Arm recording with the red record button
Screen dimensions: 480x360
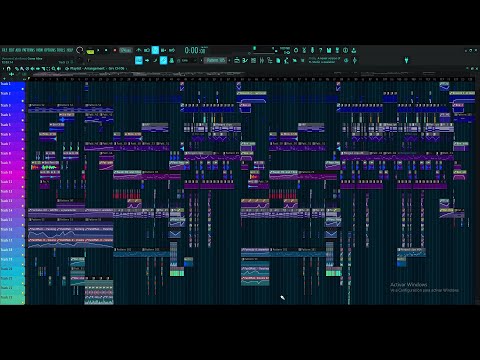(x=115, y=50)
